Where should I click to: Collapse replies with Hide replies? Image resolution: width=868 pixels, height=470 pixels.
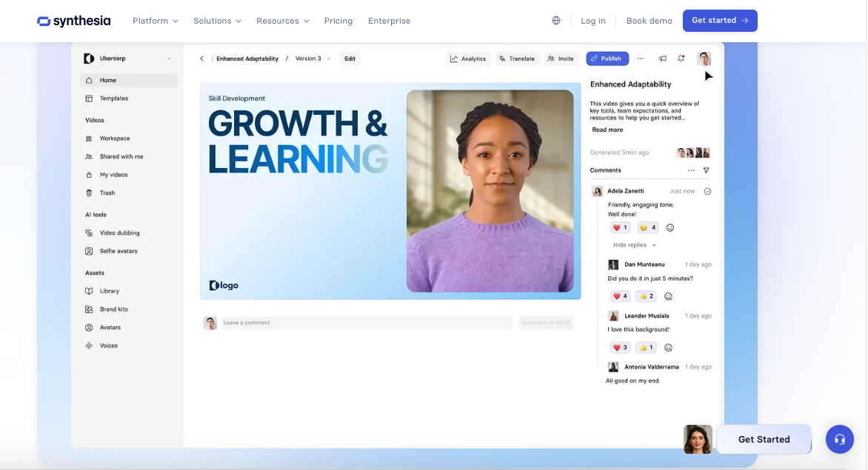(x=634, y=245)
